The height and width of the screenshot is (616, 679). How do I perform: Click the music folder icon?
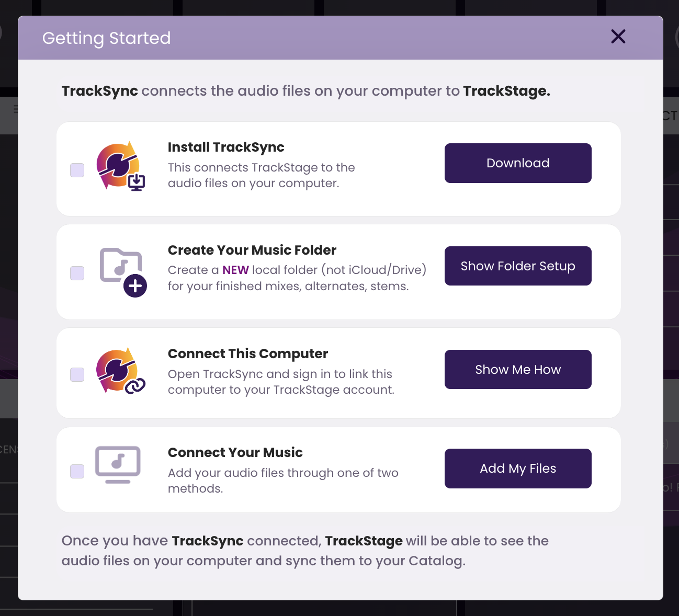pos(121,265)
